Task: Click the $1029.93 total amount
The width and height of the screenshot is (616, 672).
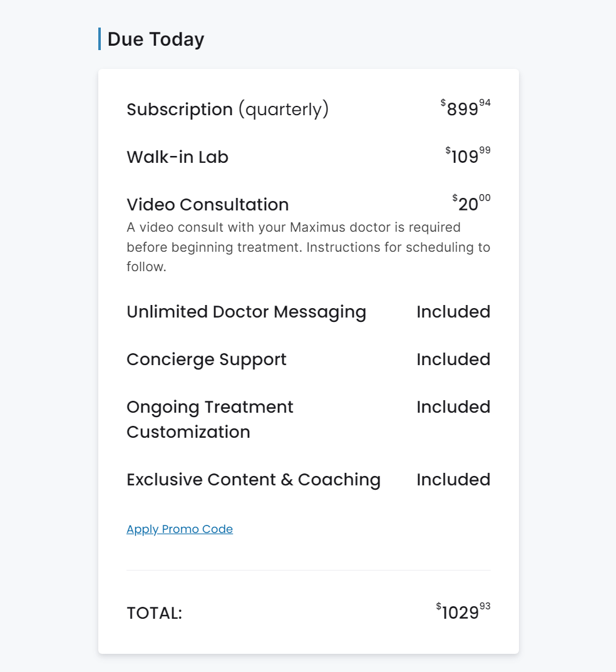Action: (463, 611)
